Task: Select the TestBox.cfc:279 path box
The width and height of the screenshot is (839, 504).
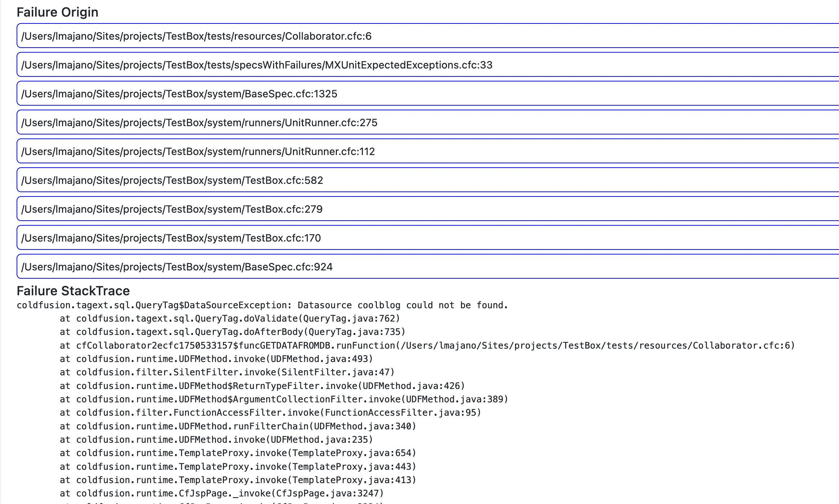Action: click(x=172, y=209)
